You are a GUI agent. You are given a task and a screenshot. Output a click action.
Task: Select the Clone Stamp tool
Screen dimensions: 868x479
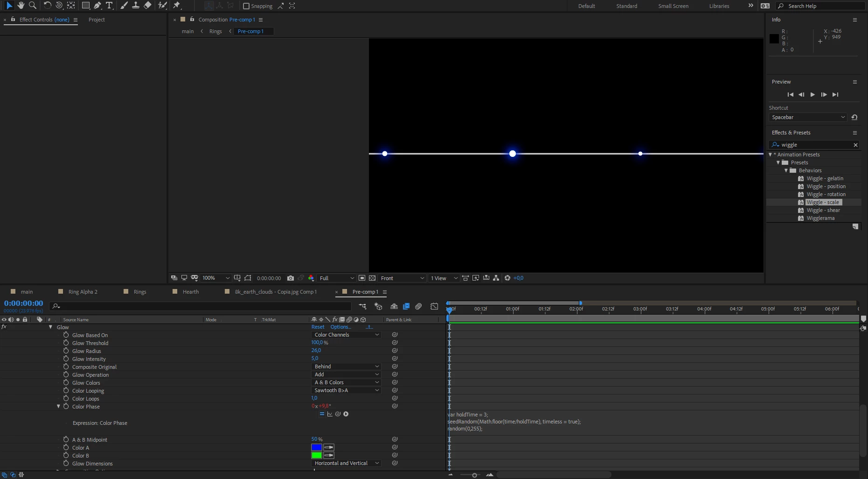click(136, 6)
